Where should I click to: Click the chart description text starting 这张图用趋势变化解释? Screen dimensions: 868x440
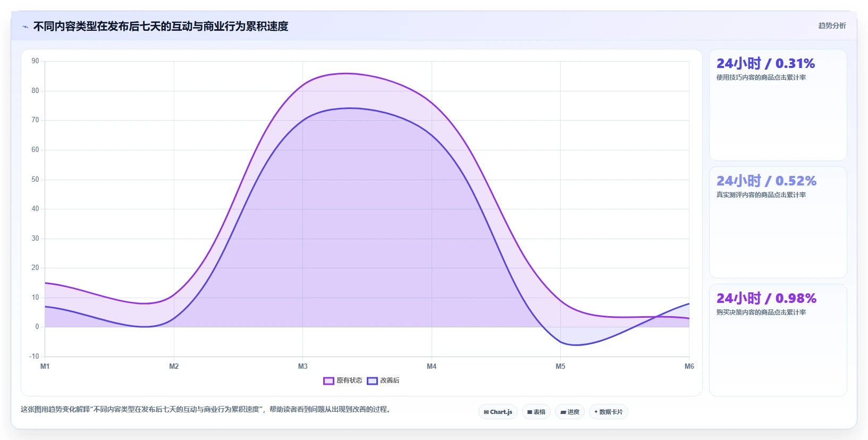[206, 410]
